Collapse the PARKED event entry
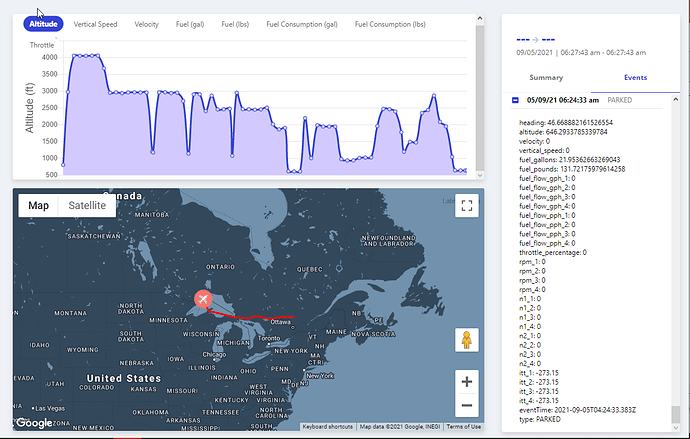This screenshot has width=690, height=439. pos(515,100)
